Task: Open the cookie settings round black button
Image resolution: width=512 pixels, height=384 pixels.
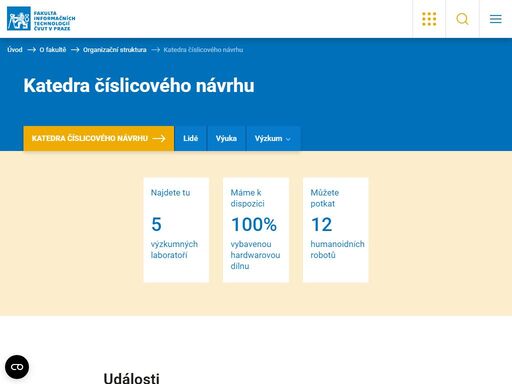Action: click(x=17, y=367)
